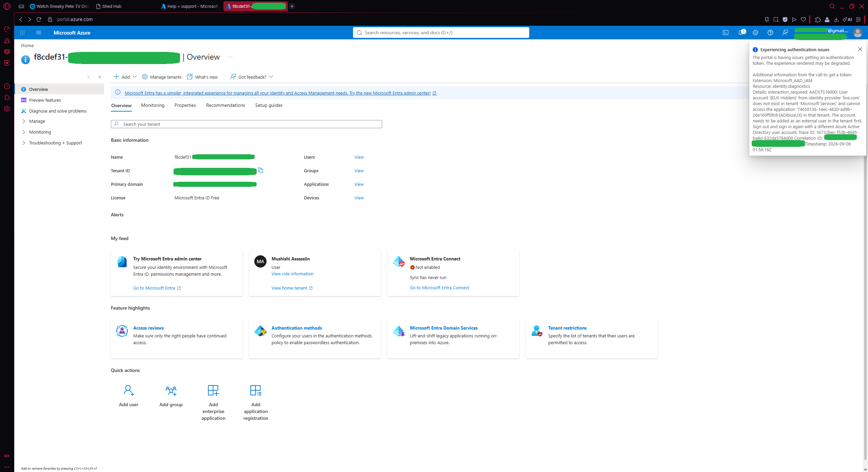Reload the page in the browser
Image resolution: width=868 pixels, height=472 pixels.
[x=39, y=19]
